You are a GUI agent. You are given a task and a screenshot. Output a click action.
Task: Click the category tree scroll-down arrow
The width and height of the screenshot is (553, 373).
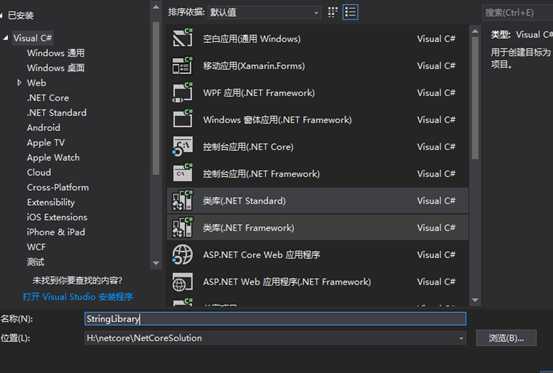click(156, 263)
